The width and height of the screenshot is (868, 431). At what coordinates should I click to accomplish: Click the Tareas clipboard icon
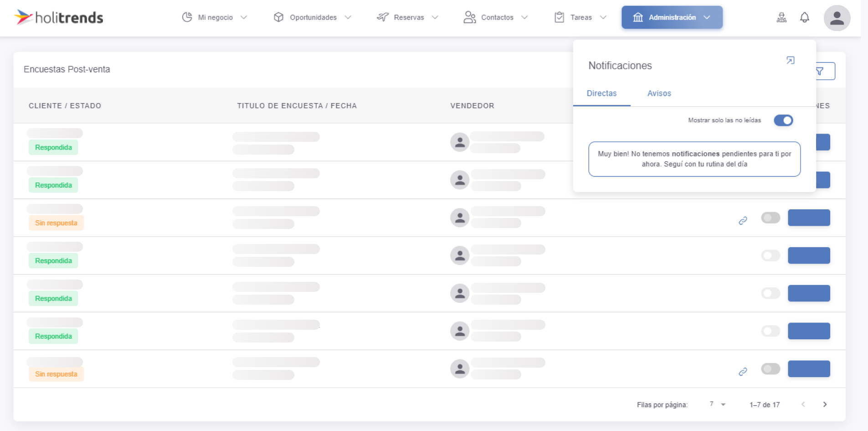tap(559, 17)
